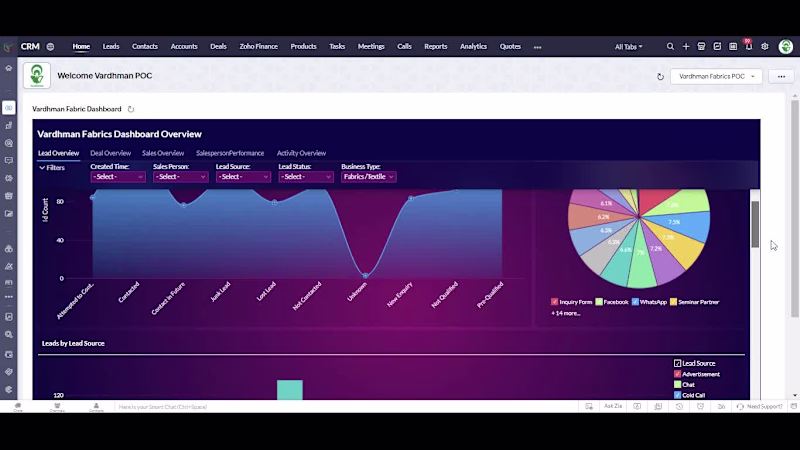The image size is (800, 450).
Task: Click the teal bar in Leads by Lead Source chart
Action: [290, 390]
